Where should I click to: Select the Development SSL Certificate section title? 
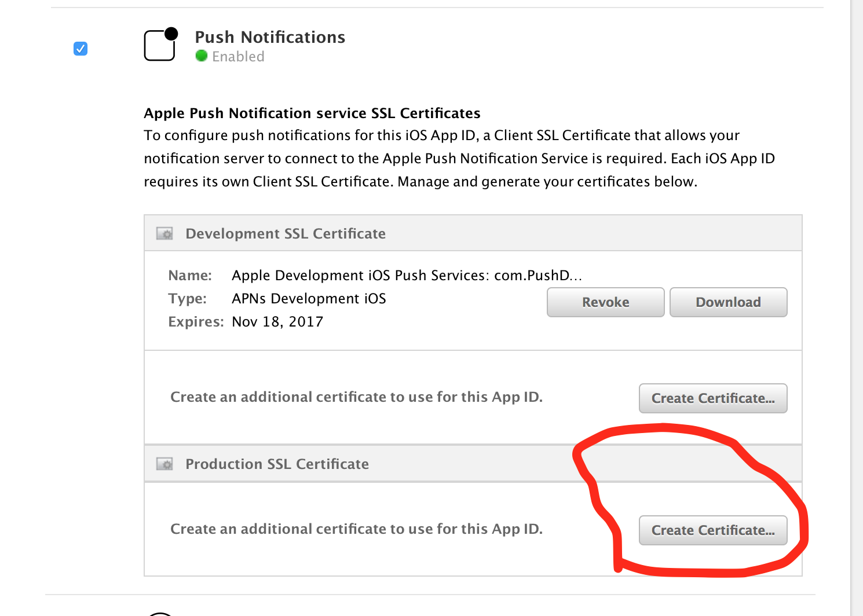[285, 234]
